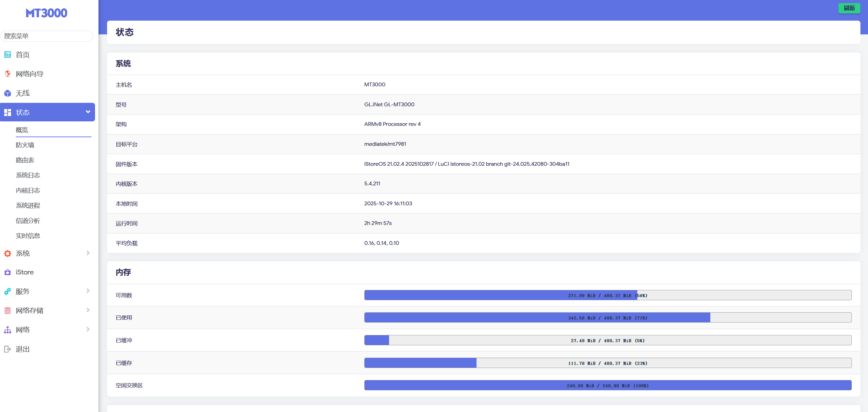Click the System gear icon

point(8,253)
